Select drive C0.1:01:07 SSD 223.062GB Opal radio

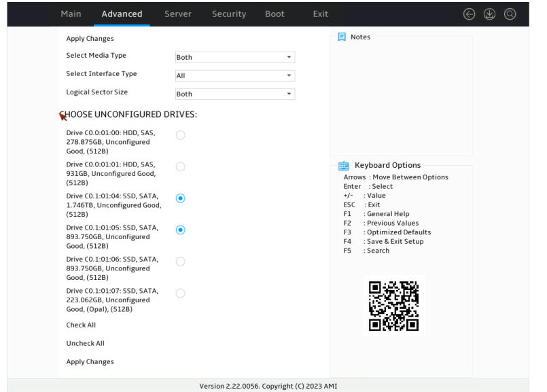coord(180,293)
